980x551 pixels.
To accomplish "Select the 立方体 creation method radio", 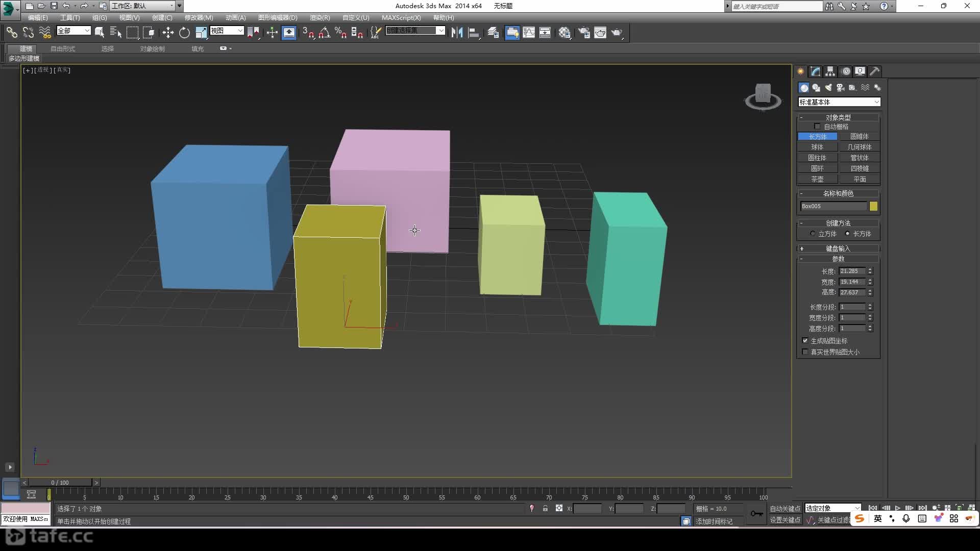I will pyautogui.click(x=813, y=234).
